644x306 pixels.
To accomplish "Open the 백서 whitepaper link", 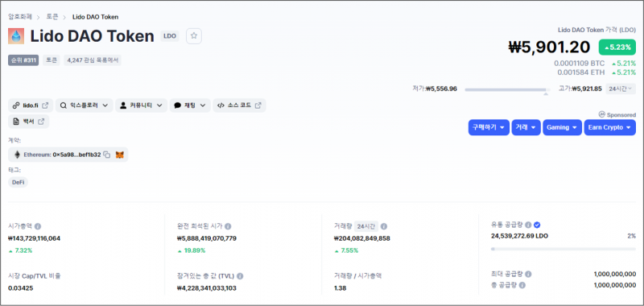I will coord(29,122).
